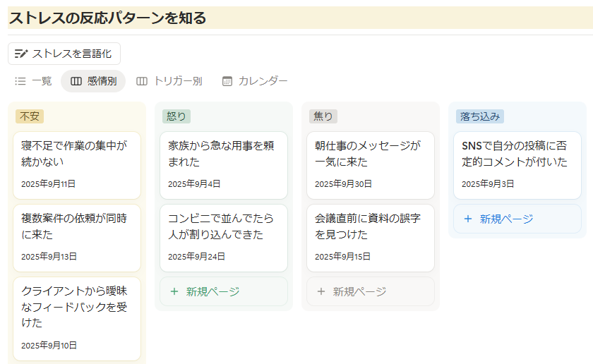This screenshot has width=593, height=364.
Task: Switch to the トリガー別 tab
Action: click(169, 81)
